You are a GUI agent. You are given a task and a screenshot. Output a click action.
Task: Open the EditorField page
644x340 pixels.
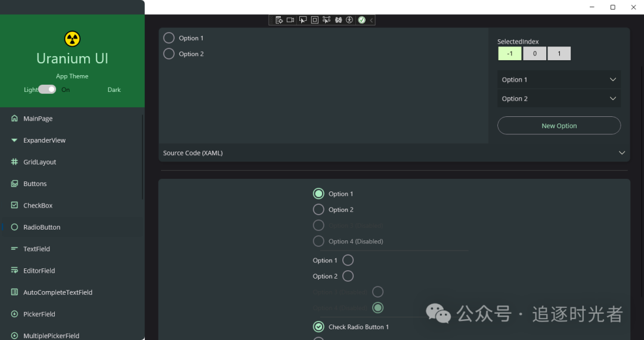tap(72, 271)
